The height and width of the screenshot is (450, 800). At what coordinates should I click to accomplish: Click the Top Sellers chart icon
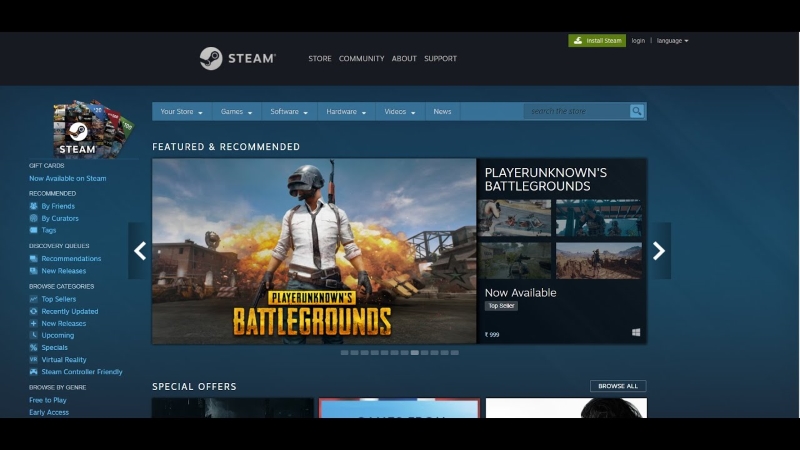click(x=34, y=299)
